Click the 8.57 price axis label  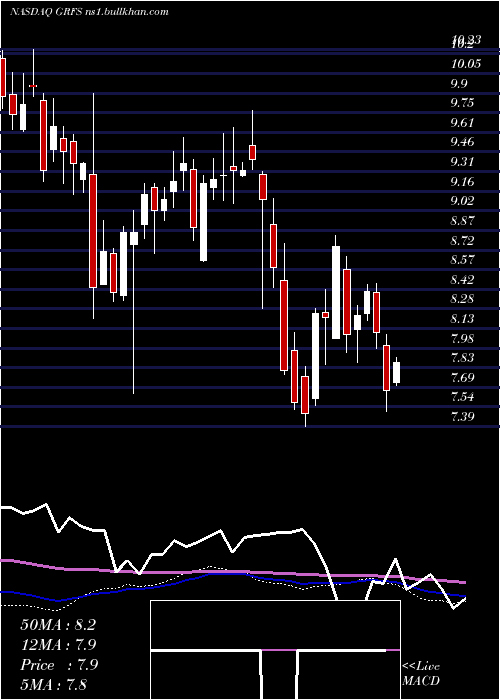click(462, 260)
